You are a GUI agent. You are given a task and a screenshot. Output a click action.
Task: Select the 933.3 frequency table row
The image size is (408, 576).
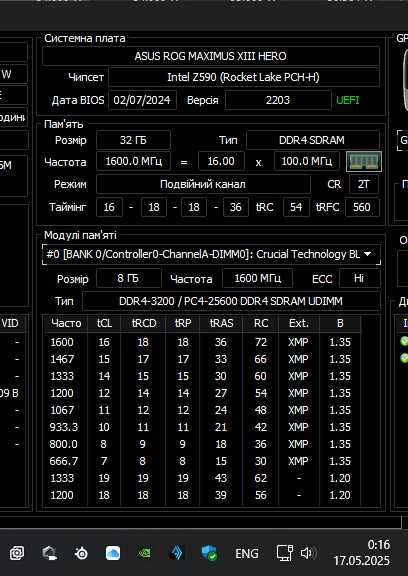pos(202,427)
